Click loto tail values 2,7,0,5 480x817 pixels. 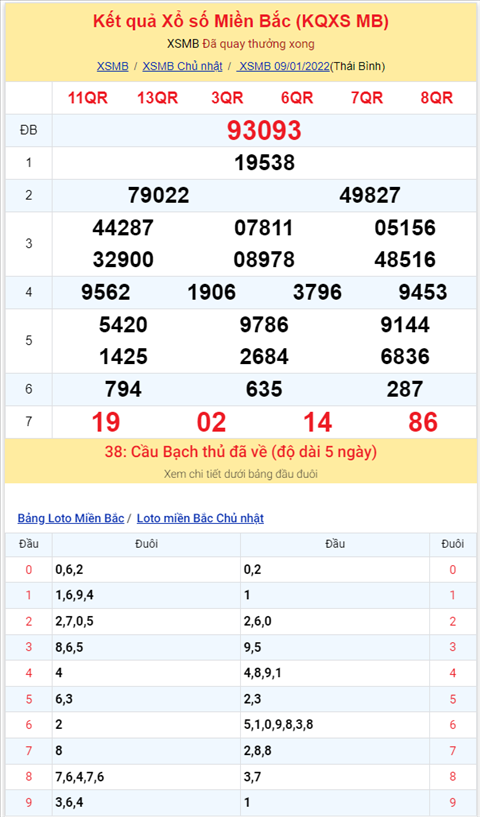pos(75,621)
